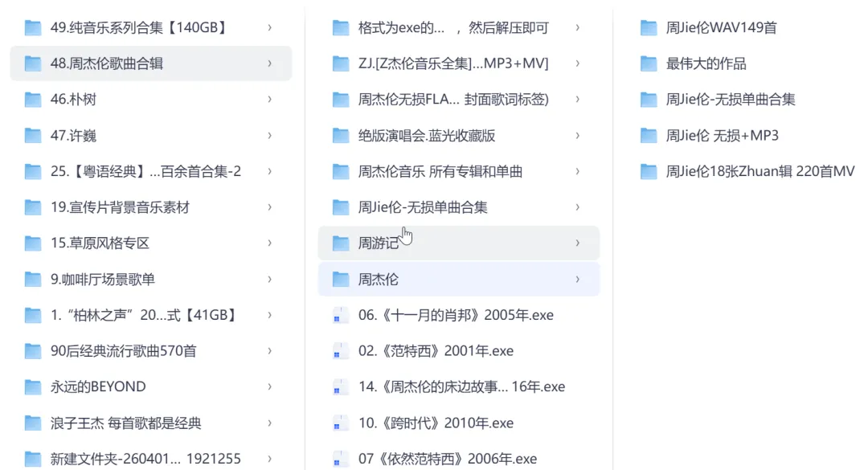Screen dimensions: 868x470
Task: Open 周Jie伦WAV149首 folder name
Action: tap(721, 27)
